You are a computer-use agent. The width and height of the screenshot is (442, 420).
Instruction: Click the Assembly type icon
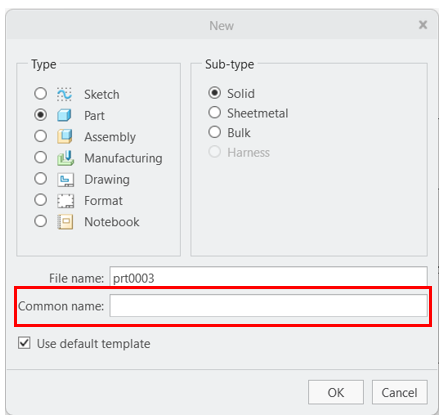coord(65,137)
